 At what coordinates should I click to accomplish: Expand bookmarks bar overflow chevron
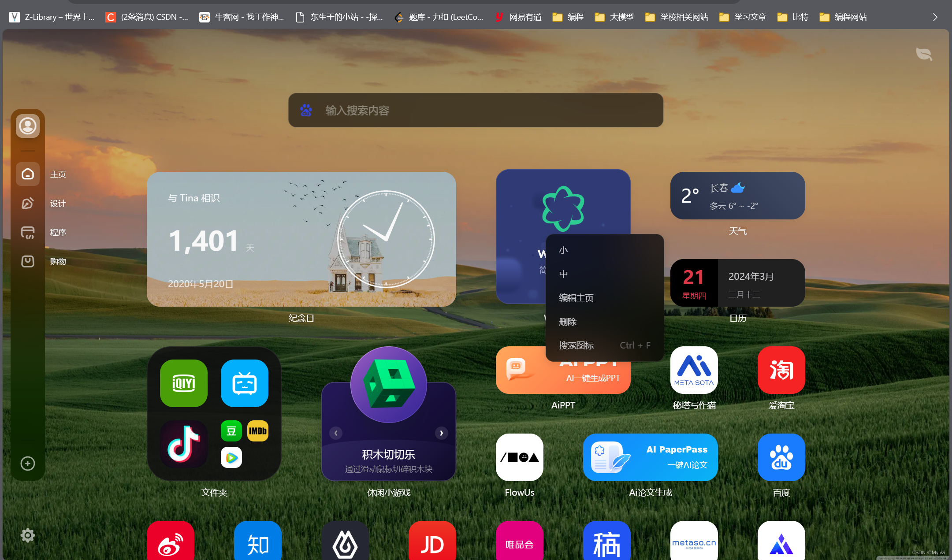click(x=935, y=17)
